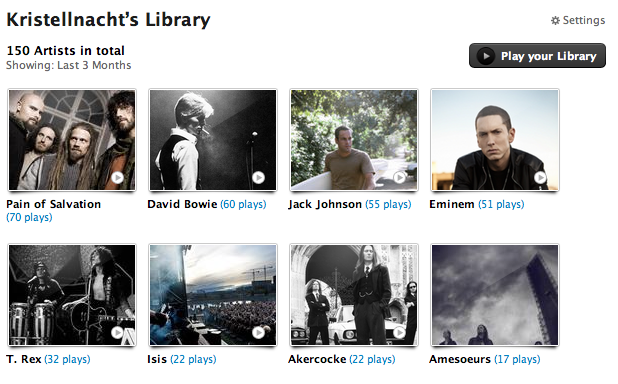
Task: Click play icon on Pain of Salvation image
Action: pos(117,178)
